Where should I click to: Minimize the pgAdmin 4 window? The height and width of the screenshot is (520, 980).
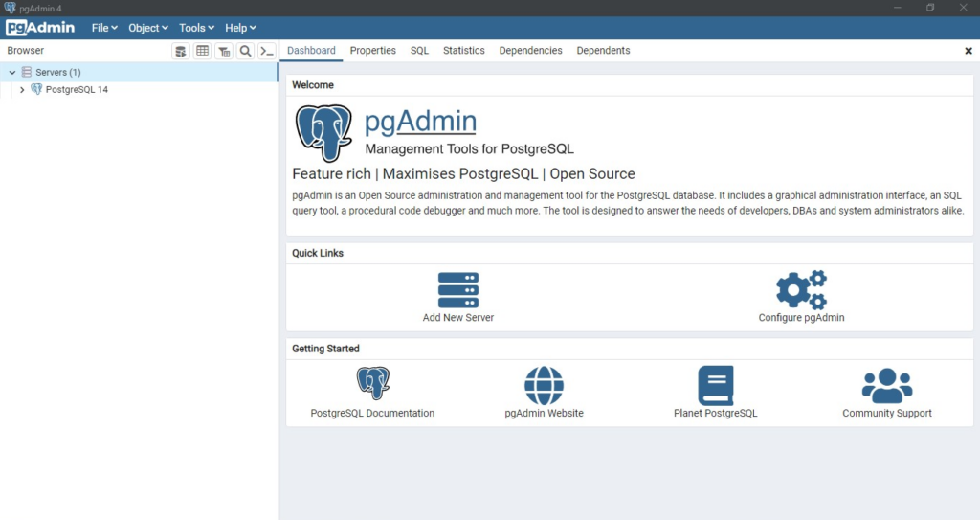[898, 8]
